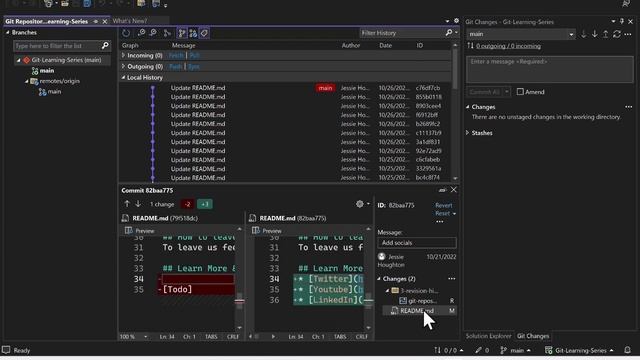The height and width of the screenshot is (360, 640).
Task: Select the Git Changes bottom tab
Action: click(533, 336)
